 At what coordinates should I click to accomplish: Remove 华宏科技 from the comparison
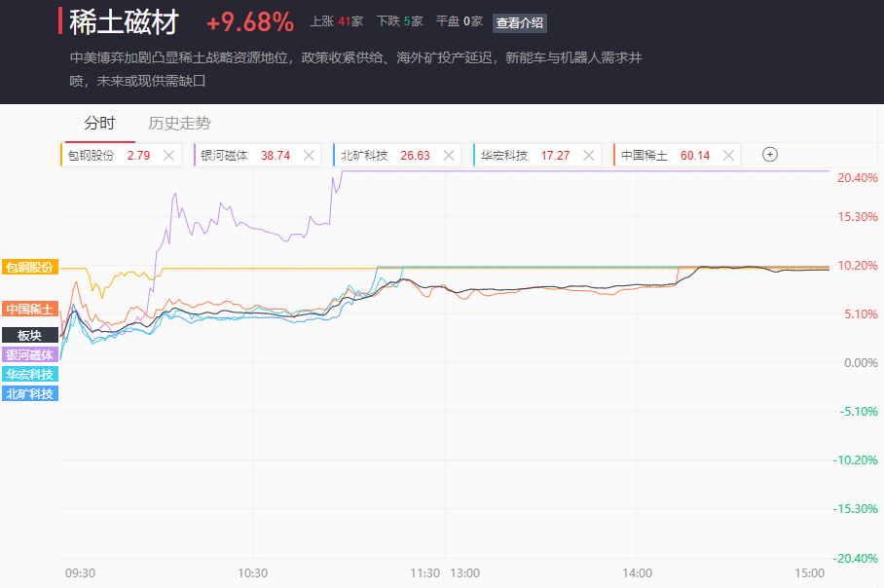588,155
